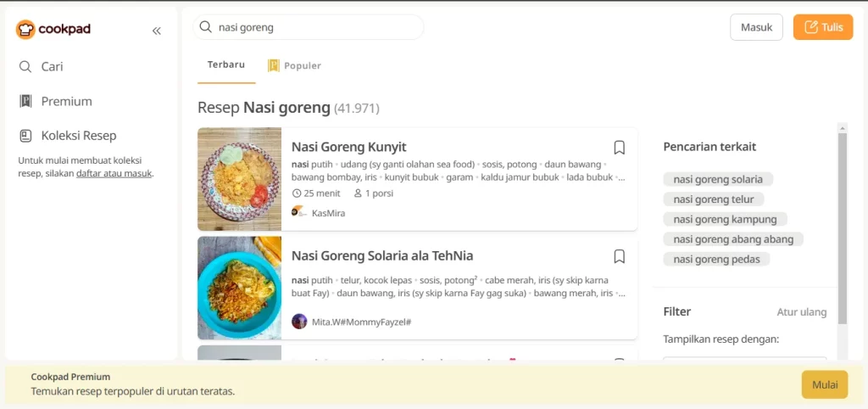Viewport: 868px width, 409px height.
Task: Open Premium from the sidebar
Action: 55,102
